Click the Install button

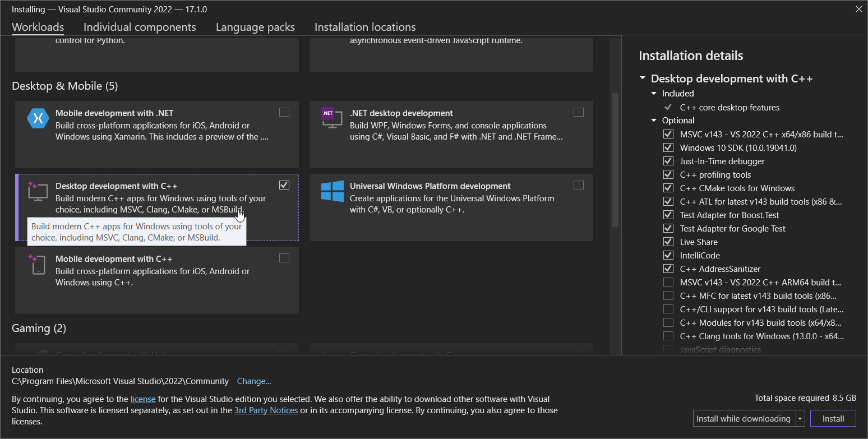point(833,419)
